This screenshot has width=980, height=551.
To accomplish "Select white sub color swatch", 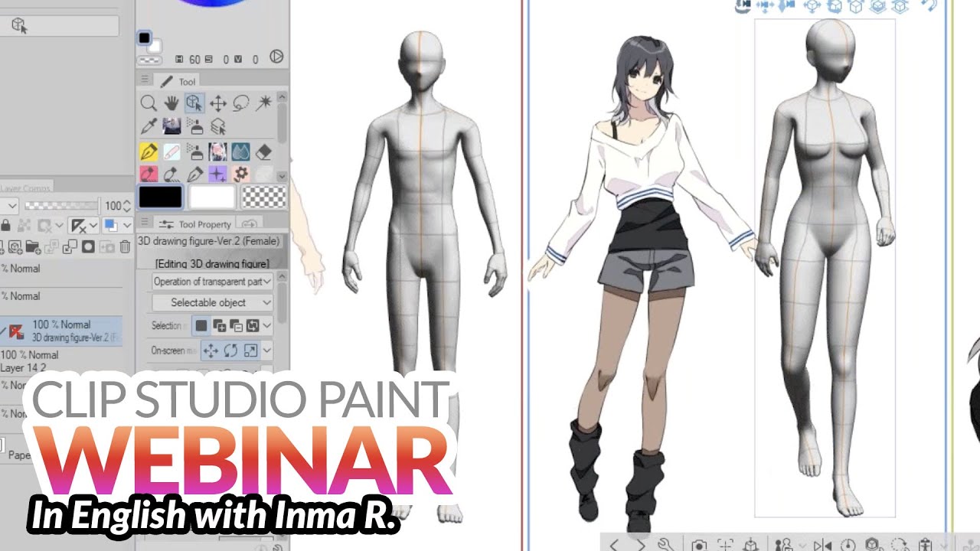I will [211, 197].
